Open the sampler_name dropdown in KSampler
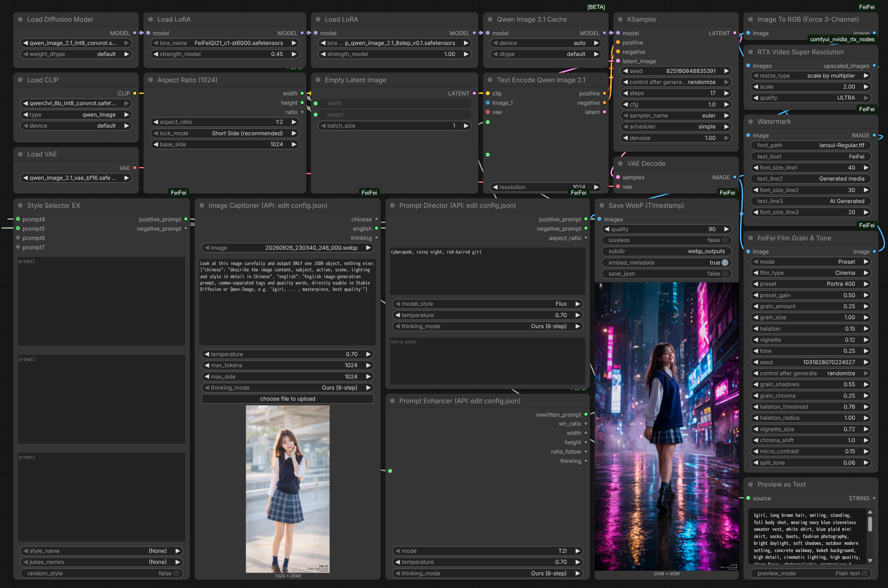 click(676, 116)
